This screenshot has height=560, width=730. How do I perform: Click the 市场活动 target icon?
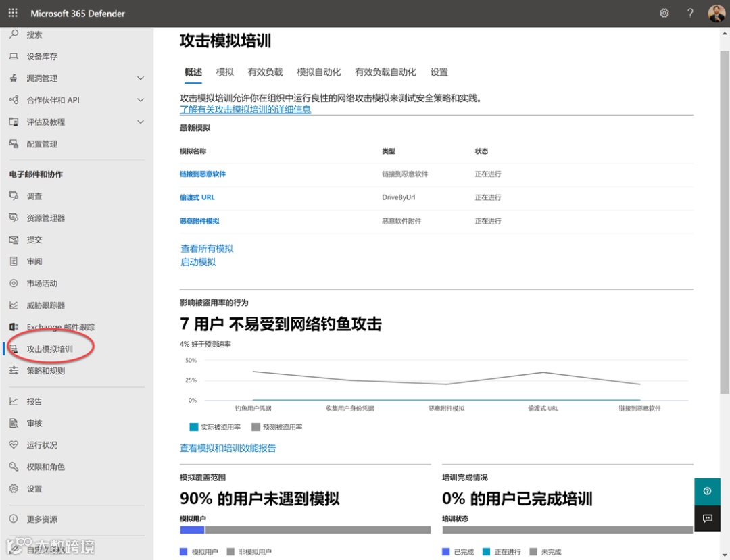14,283
